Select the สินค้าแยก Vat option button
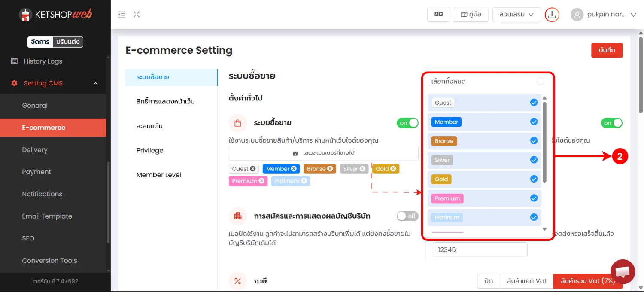The height and width of the screenshot is (292, 644). pyautogui.click(x=526, y=281)
